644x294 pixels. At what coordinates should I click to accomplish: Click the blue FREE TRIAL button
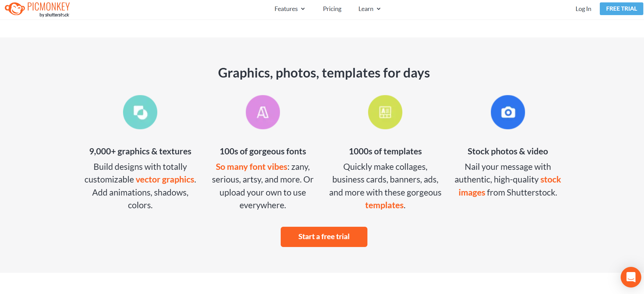point(621,9)
